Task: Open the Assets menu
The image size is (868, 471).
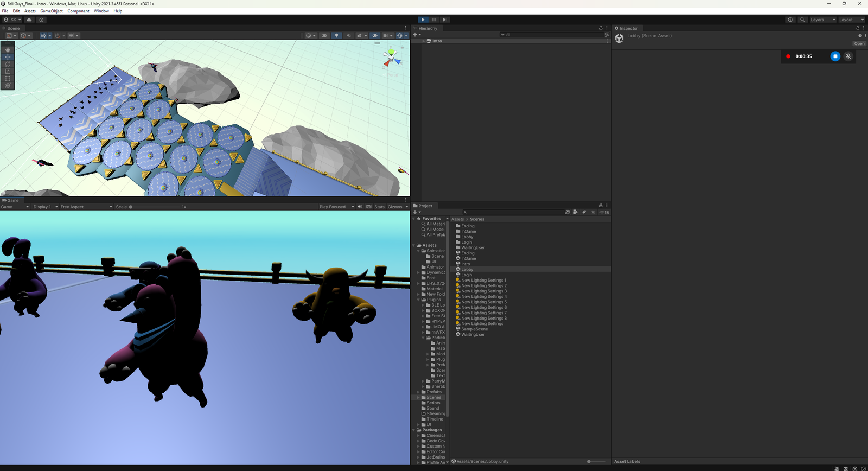Action: pos(30,11)
